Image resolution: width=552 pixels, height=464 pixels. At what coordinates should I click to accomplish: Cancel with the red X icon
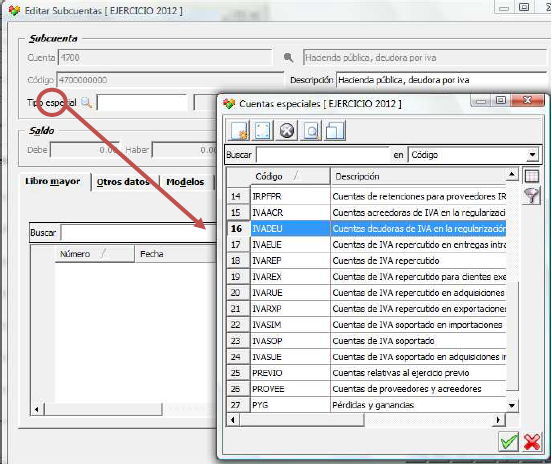(x=532, y=441)
